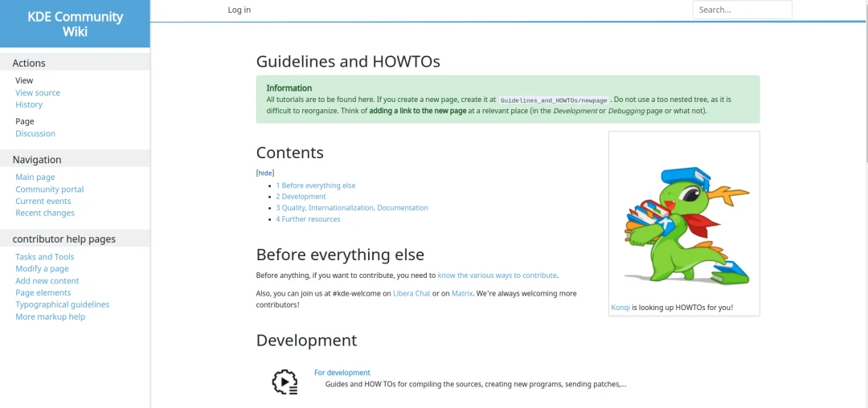
Task: Open the Libera Chat link
Action: coord(411,294)
